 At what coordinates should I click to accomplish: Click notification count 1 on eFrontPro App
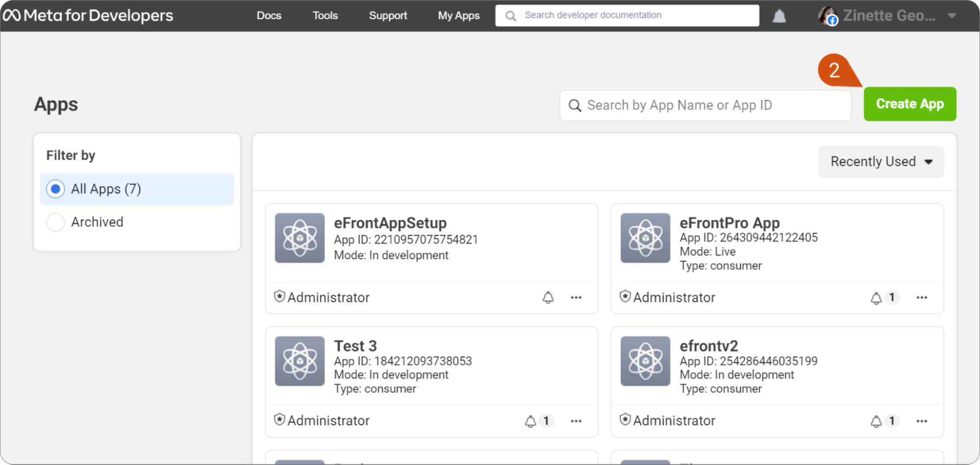pos(892,297)
